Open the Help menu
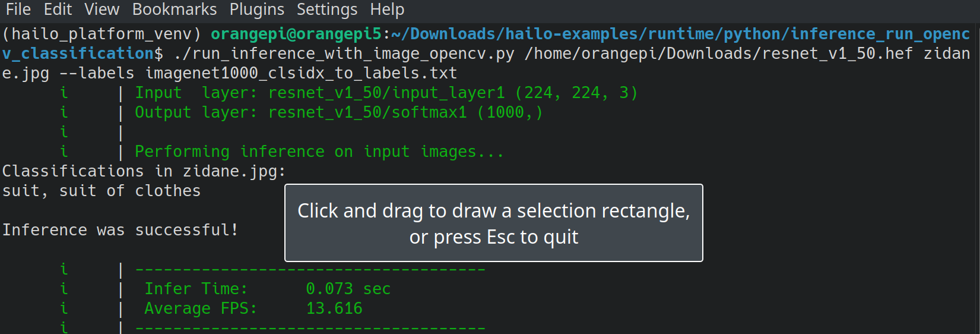 pos(387,10)
